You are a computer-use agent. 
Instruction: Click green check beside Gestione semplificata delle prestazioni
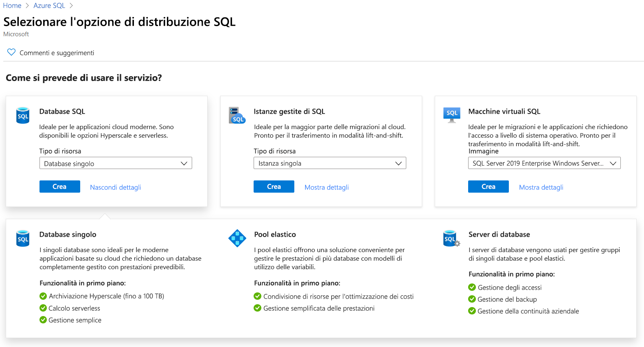point(258,308)
